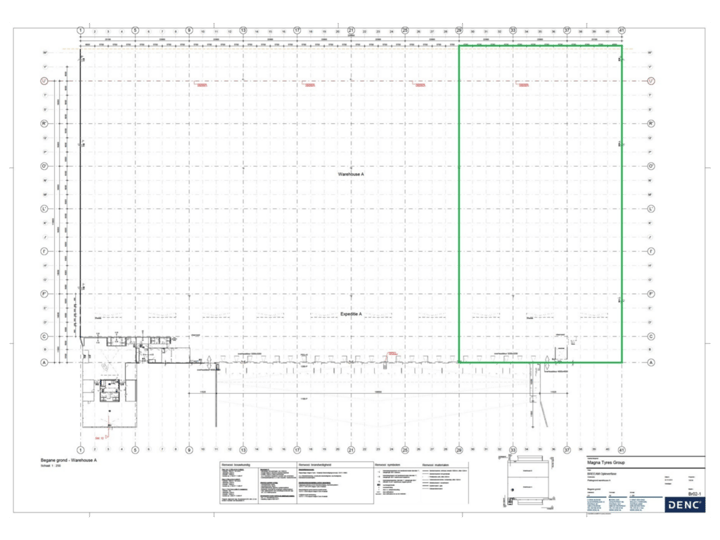Select grid bubble 21 on the top axis
This screenshot has width=720, height=540.
(x=351, y=31)
